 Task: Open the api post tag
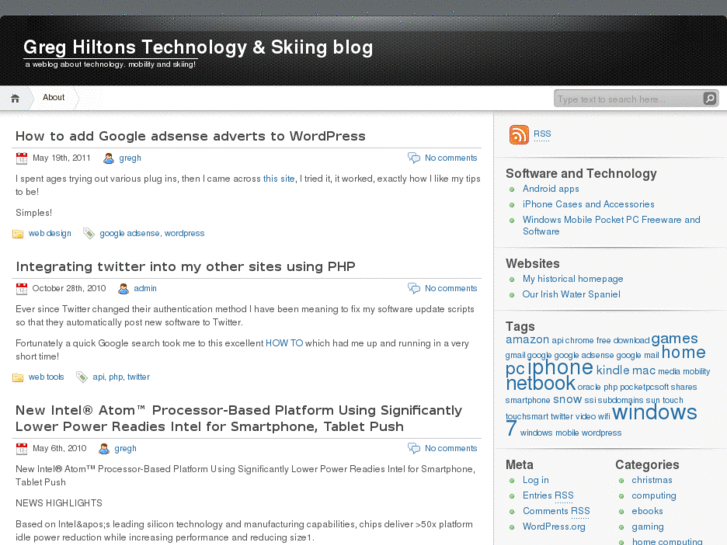[x=98, y=377]
